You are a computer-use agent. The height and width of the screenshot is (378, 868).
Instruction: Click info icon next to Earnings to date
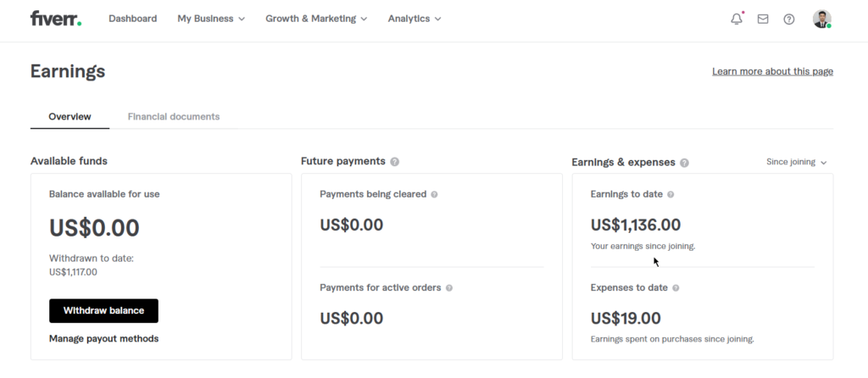(670, 194)
